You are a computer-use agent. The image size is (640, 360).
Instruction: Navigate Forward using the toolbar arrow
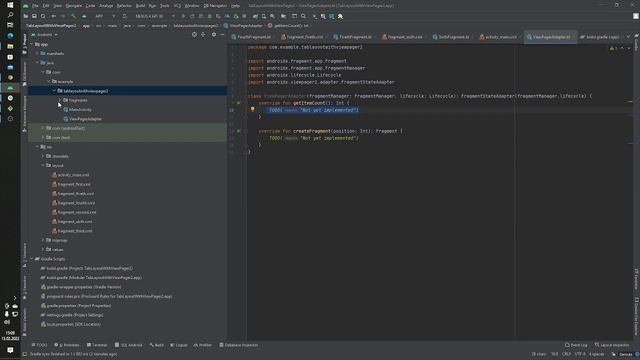[63, 16]
